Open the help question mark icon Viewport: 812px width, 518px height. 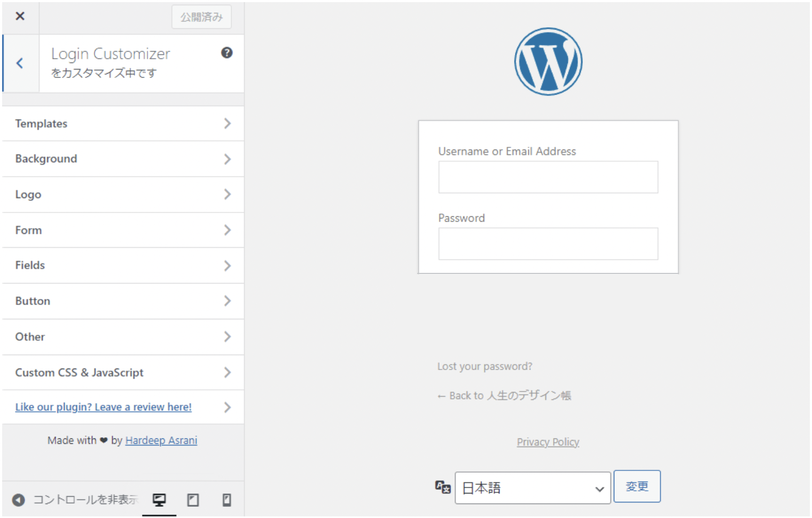coord(227,53)
